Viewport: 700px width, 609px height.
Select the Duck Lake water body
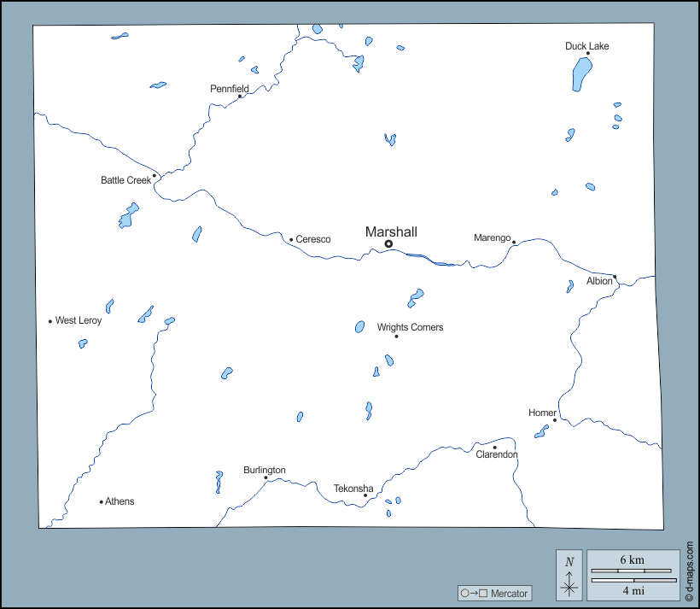point(580,74)
